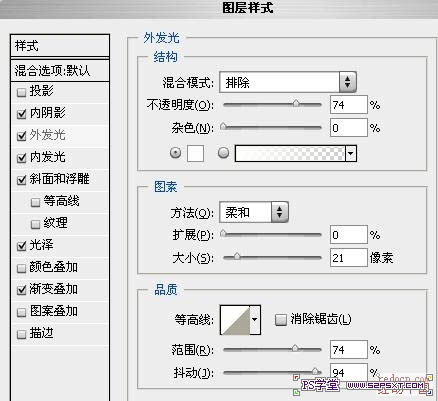Select the 斜面和浮雕 style entry
The image size is (438, 401).
pos(60,179)
